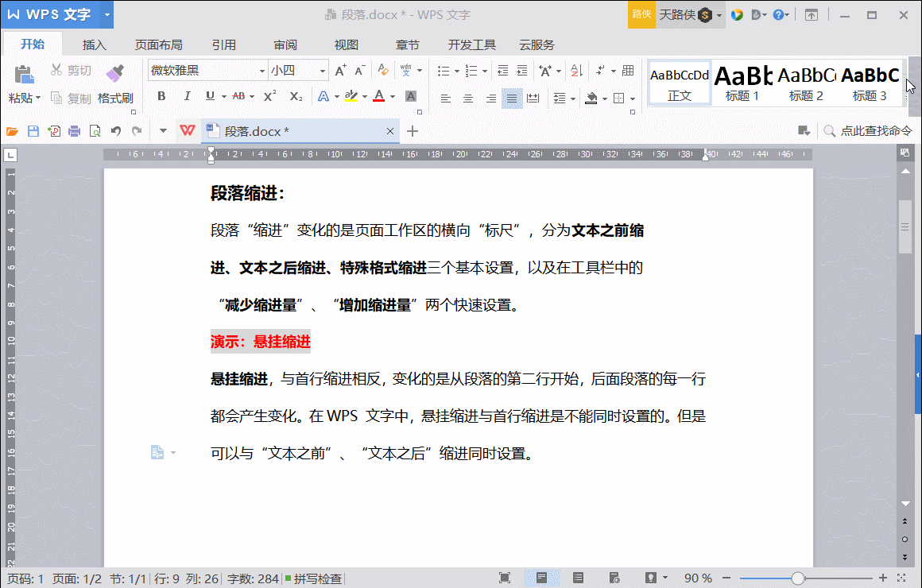Open the 页面布局 ribbon tab
The width and height of the screenshot is (922, 588).
[x=158, y=44]
